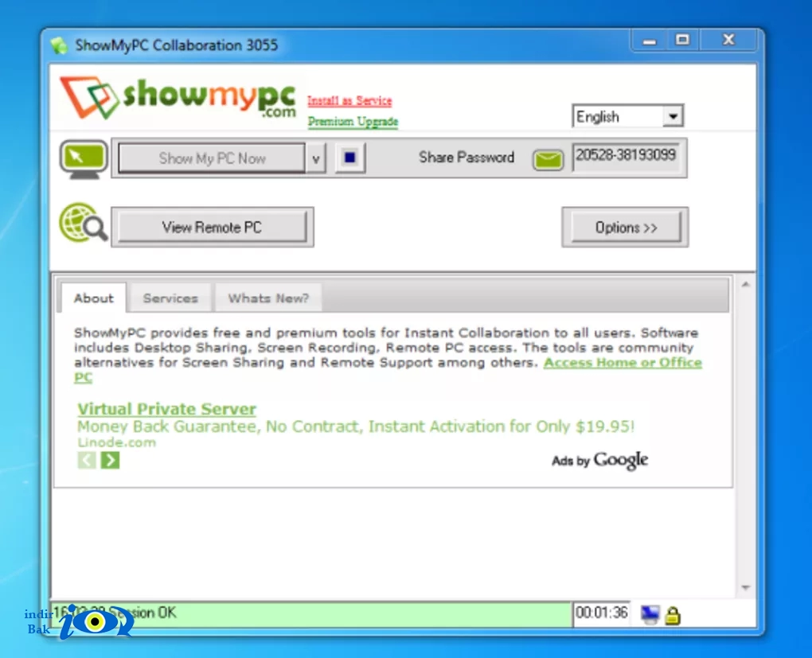Open the Options >> button
The image size is (812, 658).
(626, 228)
